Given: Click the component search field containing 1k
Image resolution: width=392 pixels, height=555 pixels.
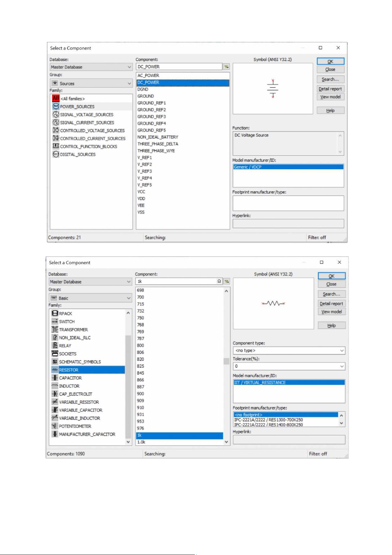Looking at the screenshot, I should tap(176, 281).
